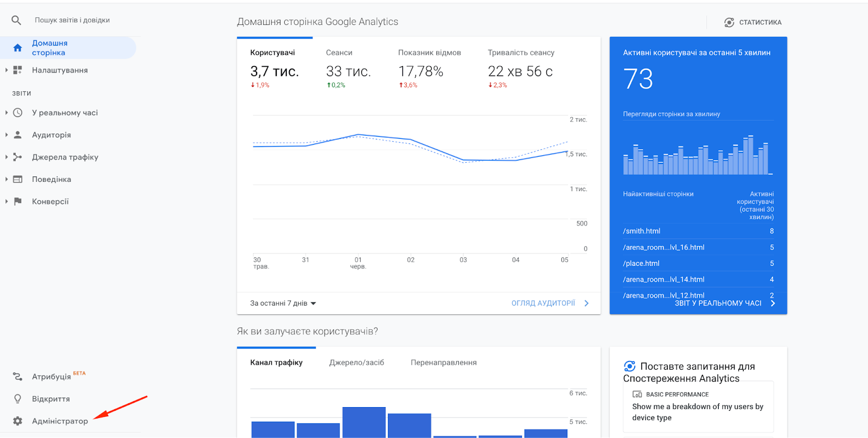Click the flag icon for Конверсії
868x438 pixels.
(x=17, y=201)
